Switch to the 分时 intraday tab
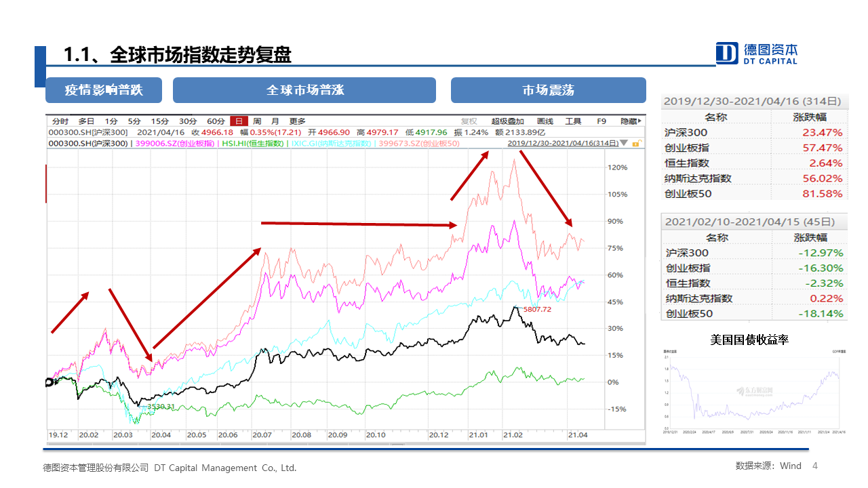Screen dimensions: 868x488 (60, 121)
